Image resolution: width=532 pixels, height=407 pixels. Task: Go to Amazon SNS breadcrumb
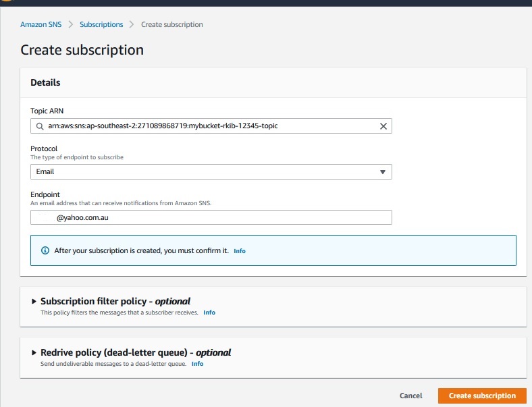click(x=39, y=25)
